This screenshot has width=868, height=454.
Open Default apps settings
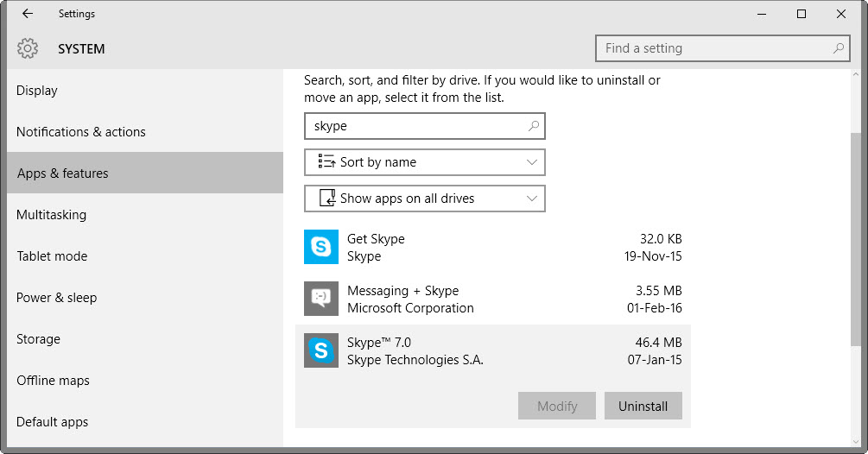145,422
